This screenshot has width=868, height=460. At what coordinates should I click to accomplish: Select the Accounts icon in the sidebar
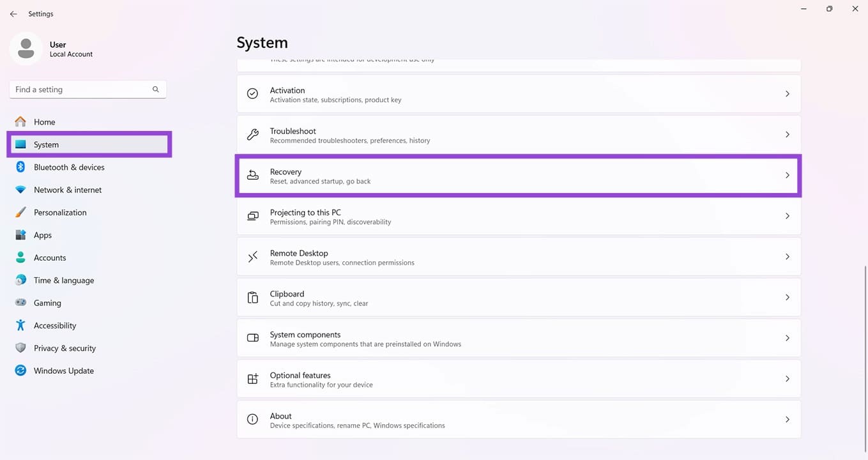click(x=20, y=257)
